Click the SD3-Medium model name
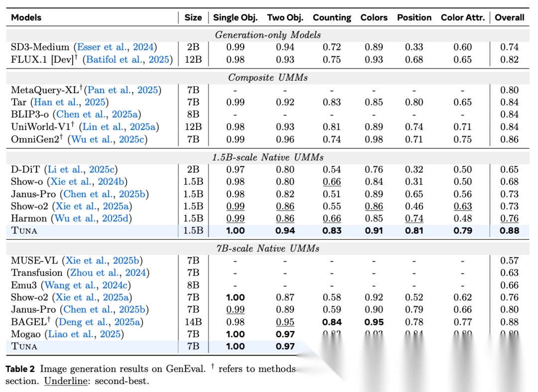The height and width of the screenshot is (392, 538). (x=40, y=47)
